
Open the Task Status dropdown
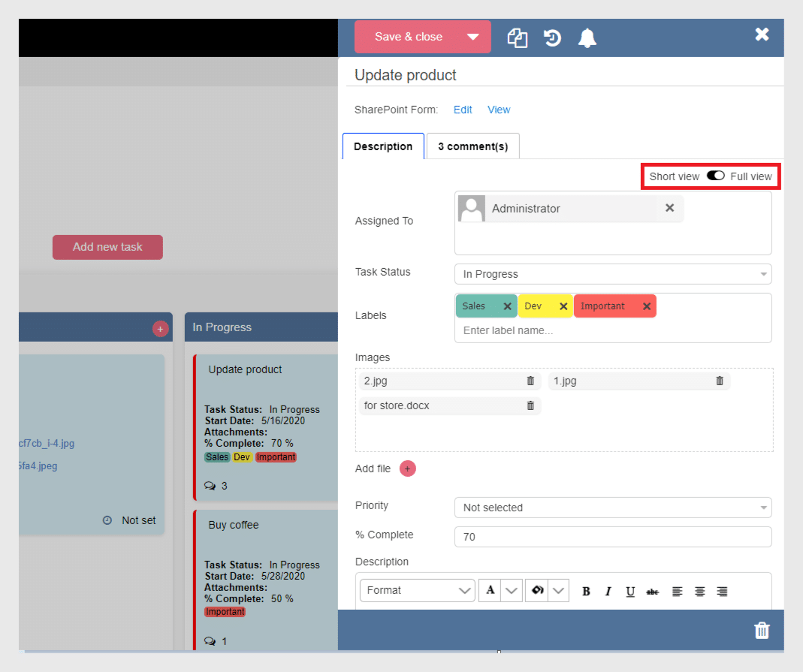(612, 274)
